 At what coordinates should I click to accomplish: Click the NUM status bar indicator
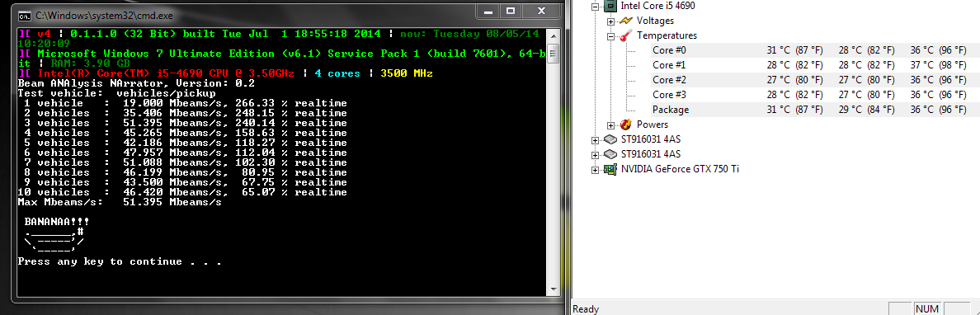tap(926, 308)
